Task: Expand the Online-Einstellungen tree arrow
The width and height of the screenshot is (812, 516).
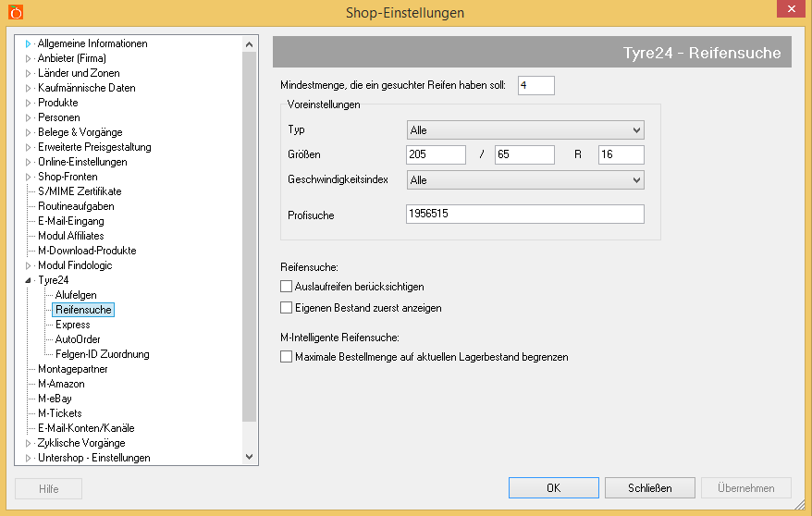Action: 29,162
